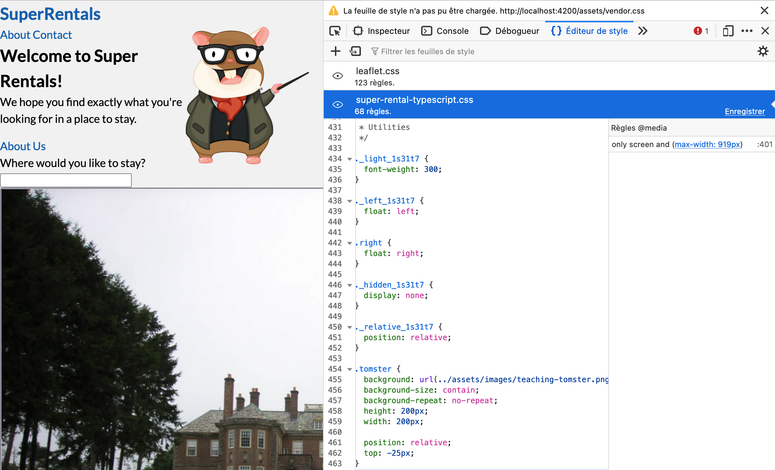Fold the ._hidden_1s31t7 rule arrow

coord(349,285)
